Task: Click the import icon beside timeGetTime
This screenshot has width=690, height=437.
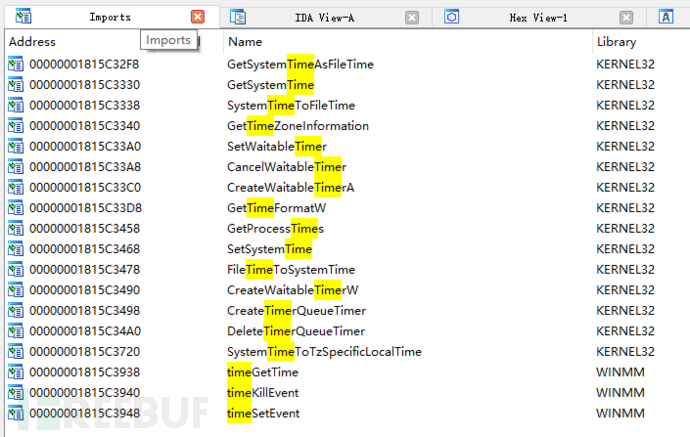Action: pos(15,372)
